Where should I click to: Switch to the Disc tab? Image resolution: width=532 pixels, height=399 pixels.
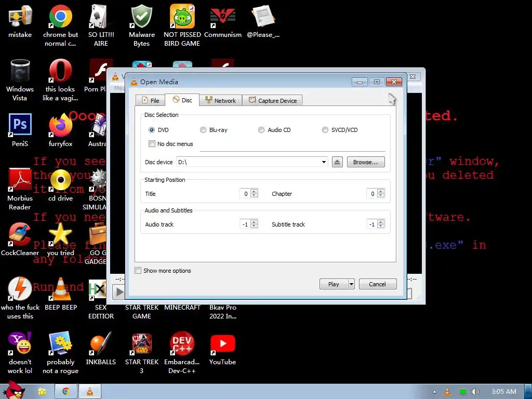pos(182,100)
